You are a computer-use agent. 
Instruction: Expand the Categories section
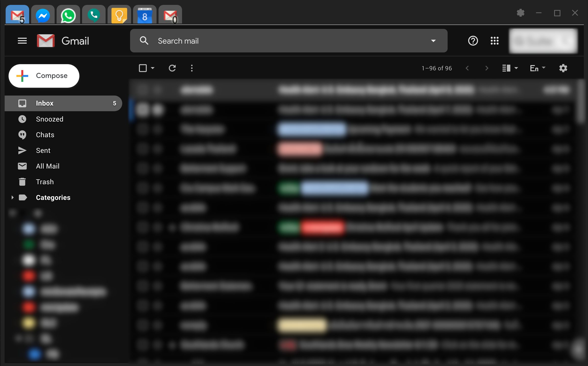tap(12, 197)
